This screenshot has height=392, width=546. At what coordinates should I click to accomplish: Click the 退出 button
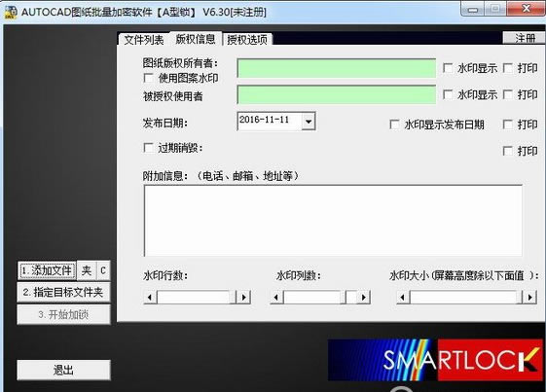point(63,370)
